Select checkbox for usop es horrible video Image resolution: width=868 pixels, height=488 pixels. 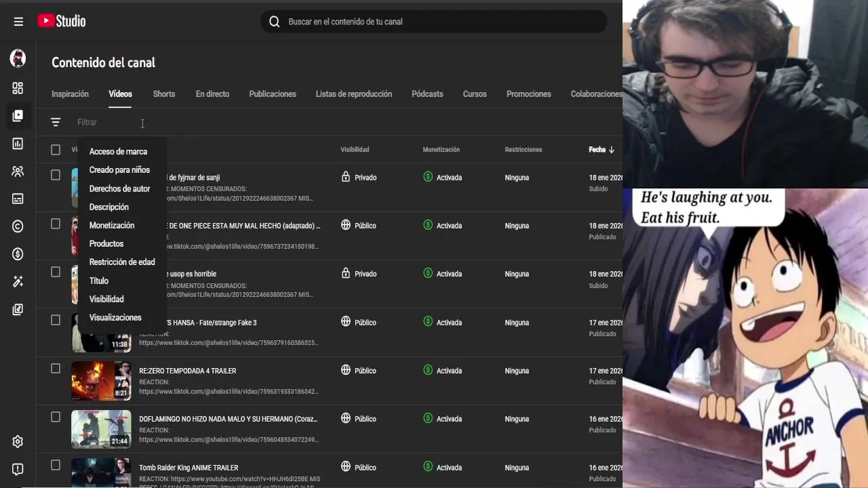click(x=56, y=272)
